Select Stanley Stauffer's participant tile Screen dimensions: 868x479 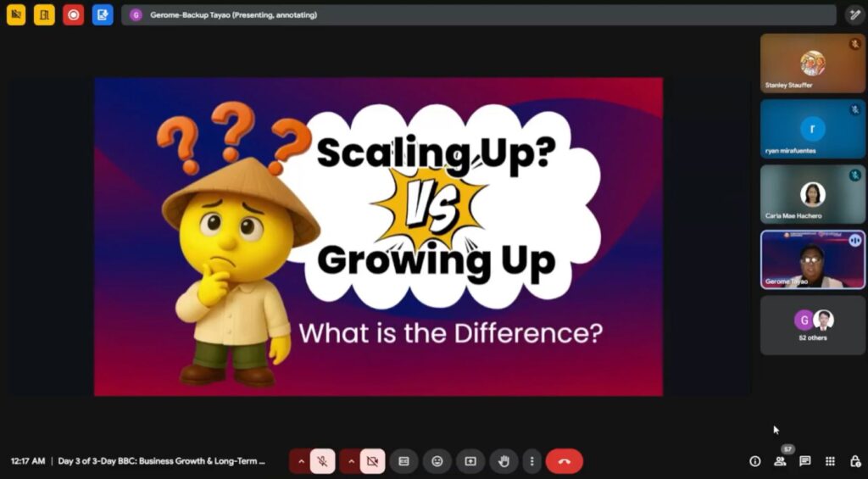tap(812, 64)
